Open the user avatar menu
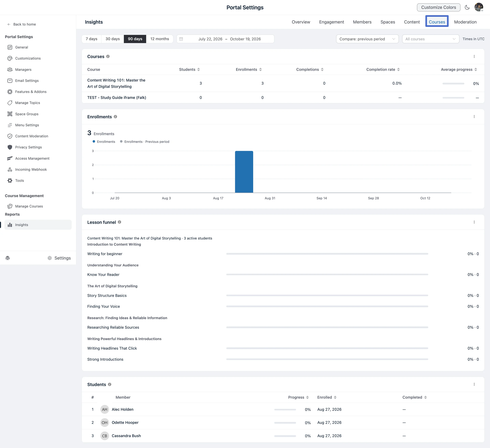The image size is (490, 448). pyautogui.click(x=479, y=7)
